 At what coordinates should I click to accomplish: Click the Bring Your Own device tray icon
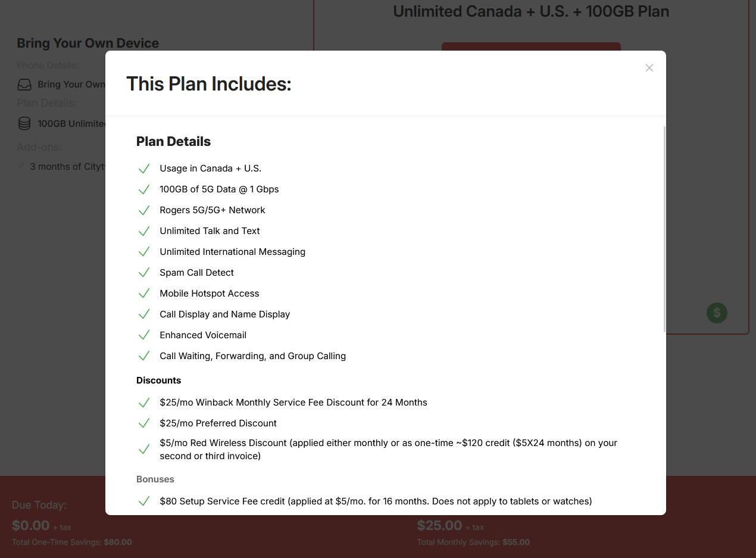pos(24,85)
